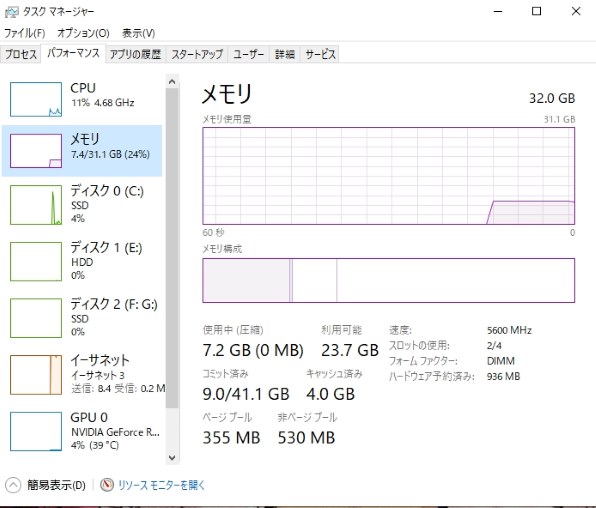
Task: Open the オプション(O) menu
Action: [x=83, y=33]
